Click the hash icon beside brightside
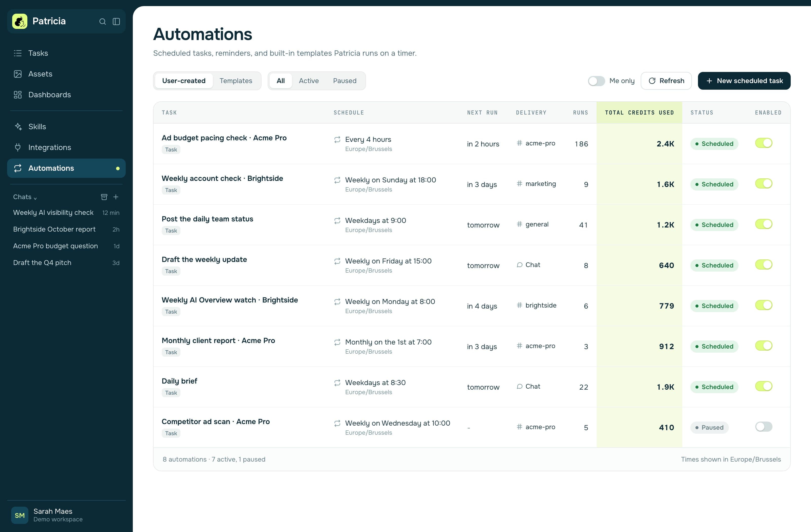Viewport: 811px width, 532px height. point(519,305)
